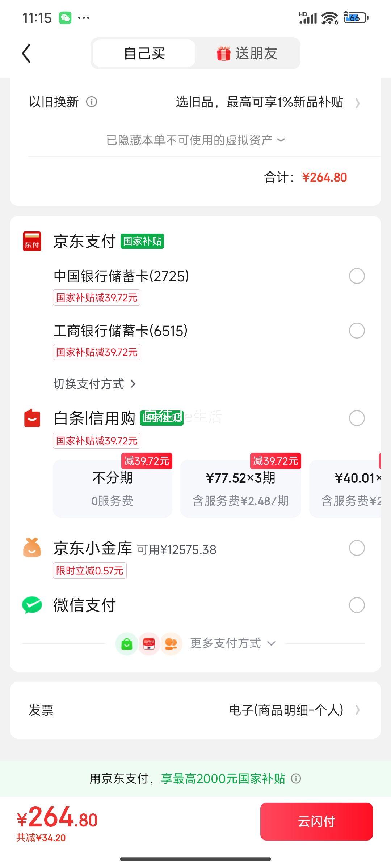Viewport: 391px width, 868px height.
Task: Select 工商银行储蓄卡(6515) radio button
Action: pyautogui.click(x=357, y=331)
